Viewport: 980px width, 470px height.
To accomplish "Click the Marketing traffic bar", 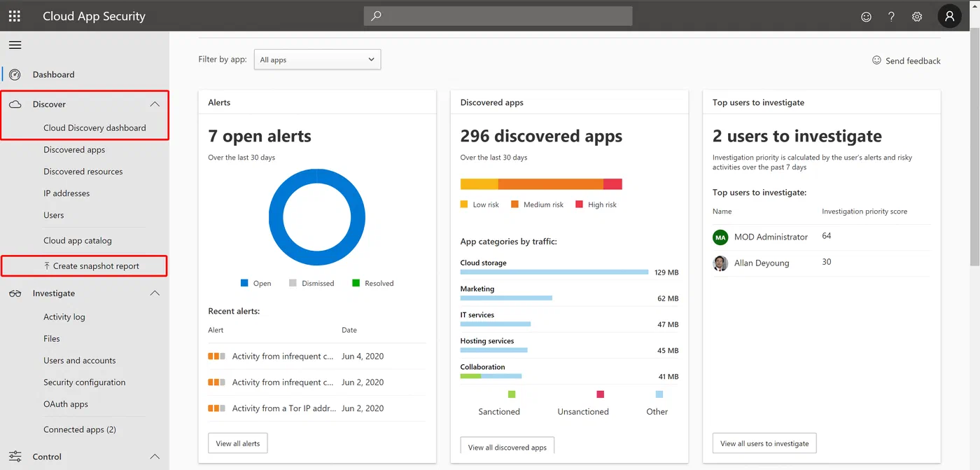I will [x=506, y=298].
